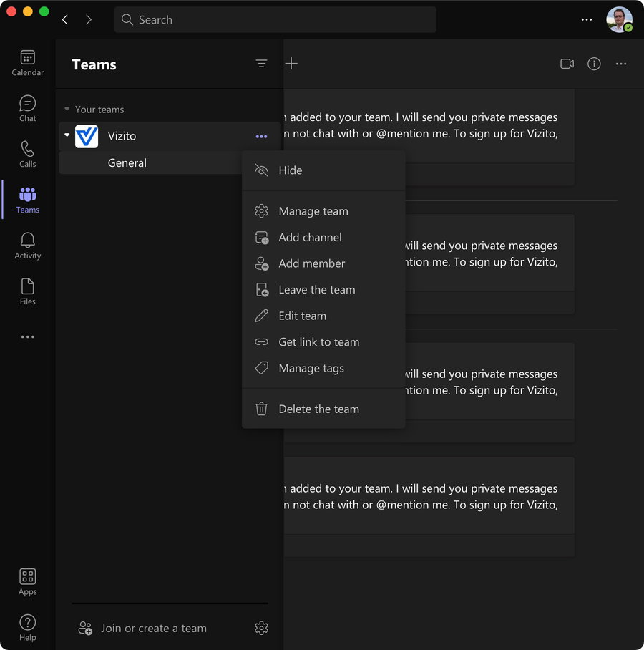Select Manage team from context menu
The width and height of the screenshot is (644, 650).
313,211
